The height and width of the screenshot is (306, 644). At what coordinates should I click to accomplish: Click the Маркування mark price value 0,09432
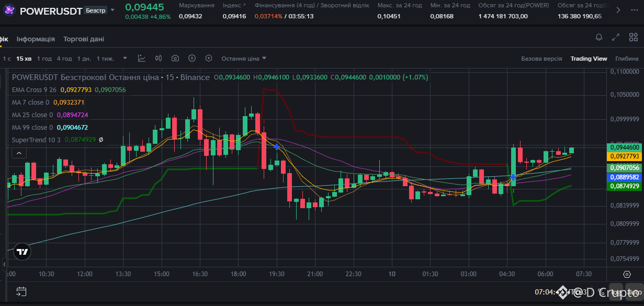pos(190,16)
